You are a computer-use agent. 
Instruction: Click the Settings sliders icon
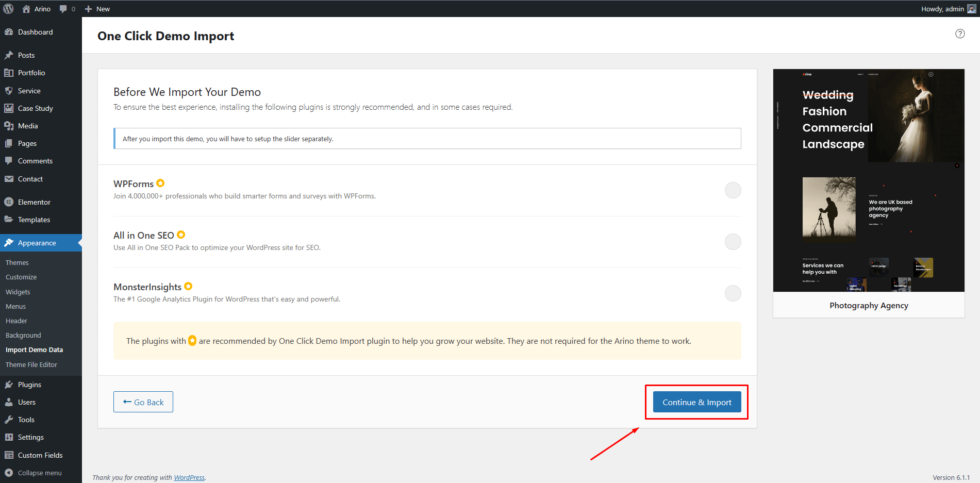pos(9,437)
